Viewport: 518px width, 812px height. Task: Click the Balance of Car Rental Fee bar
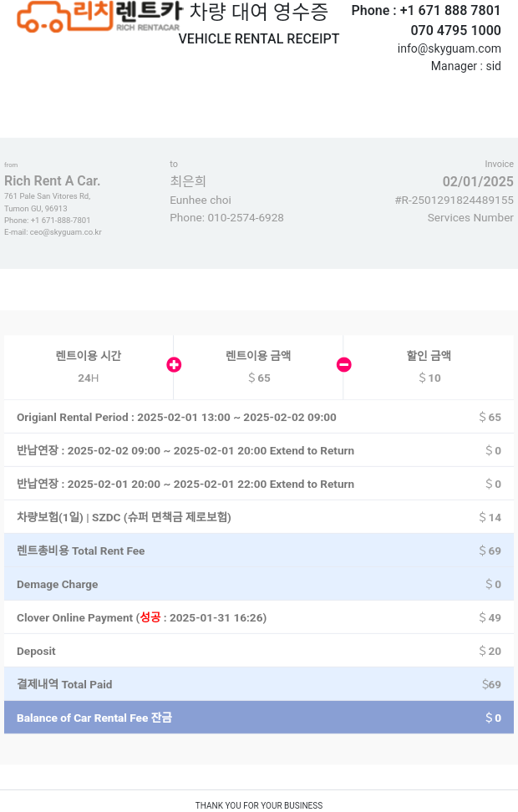259,718
